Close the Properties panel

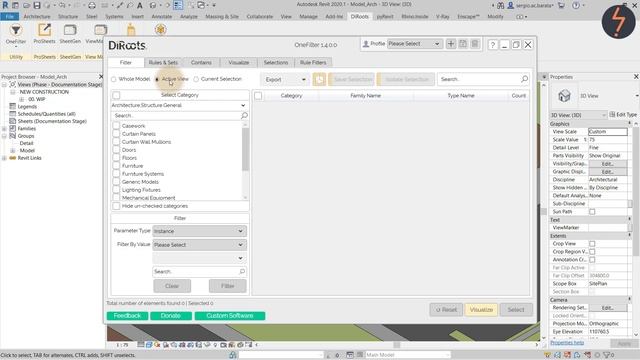(636, 76)
